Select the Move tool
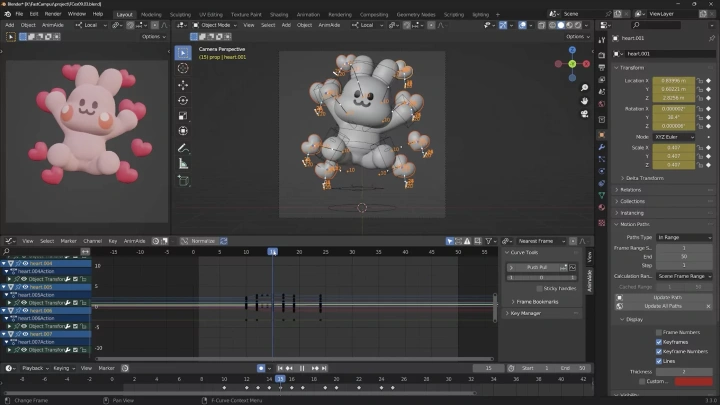 [x=183, y=85]
